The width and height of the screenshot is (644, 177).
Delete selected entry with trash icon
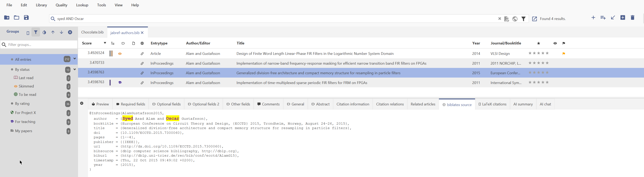pyautogui.click(x=633, y=18)
